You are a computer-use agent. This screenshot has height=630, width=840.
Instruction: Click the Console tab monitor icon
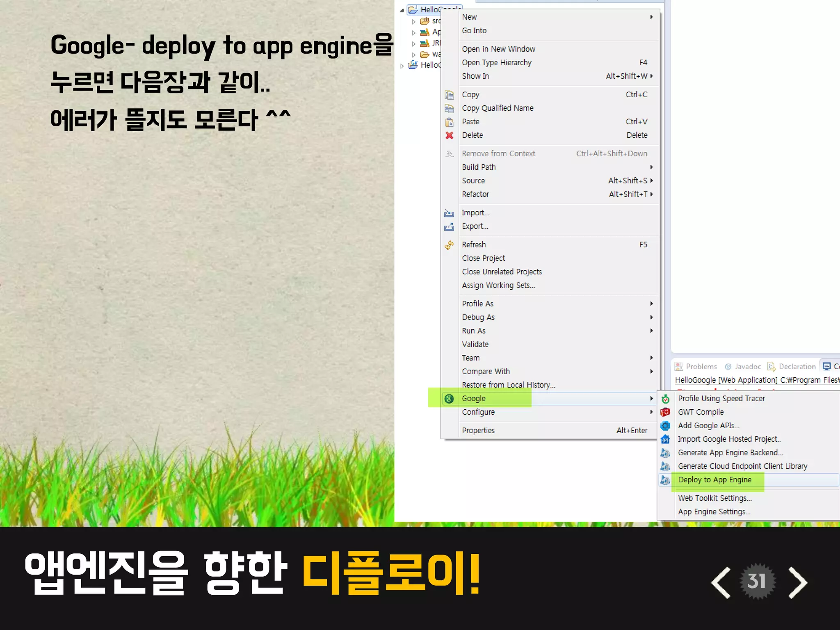click(827, 367)
